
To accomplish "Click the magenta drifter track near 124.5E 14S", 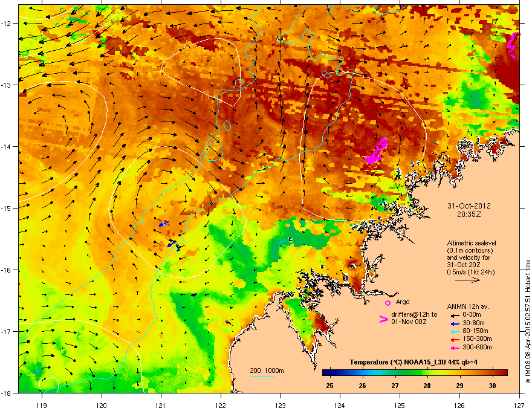I will [376, 150].
